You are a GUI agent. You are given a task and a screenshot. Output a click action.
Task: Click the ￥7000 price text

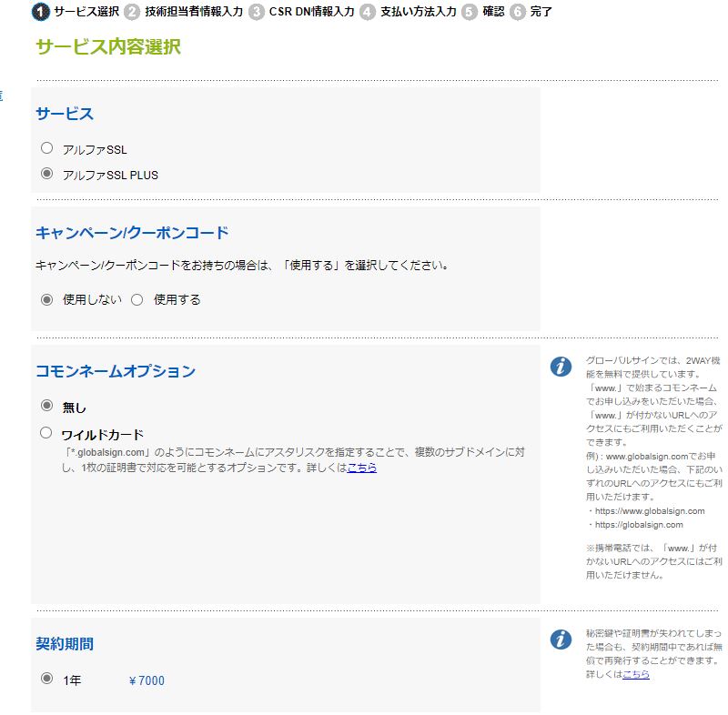147,680
